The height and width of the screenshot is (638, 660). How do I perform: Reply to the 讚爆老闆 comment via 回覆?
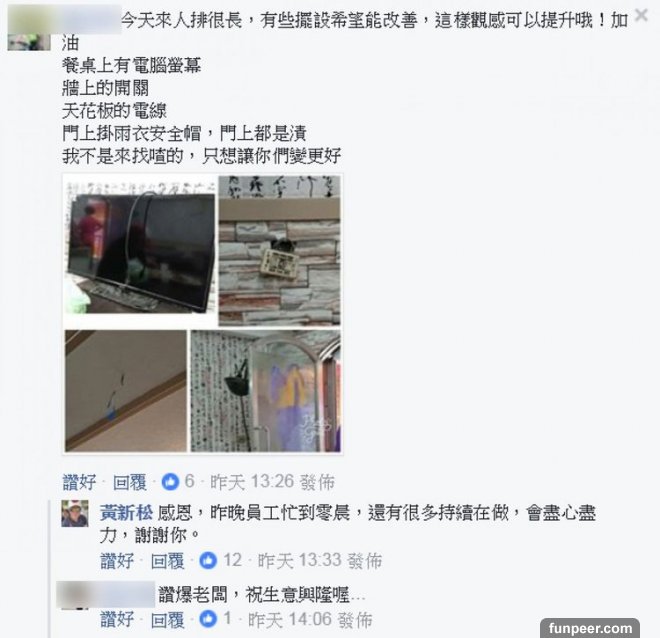coord(168,619)
